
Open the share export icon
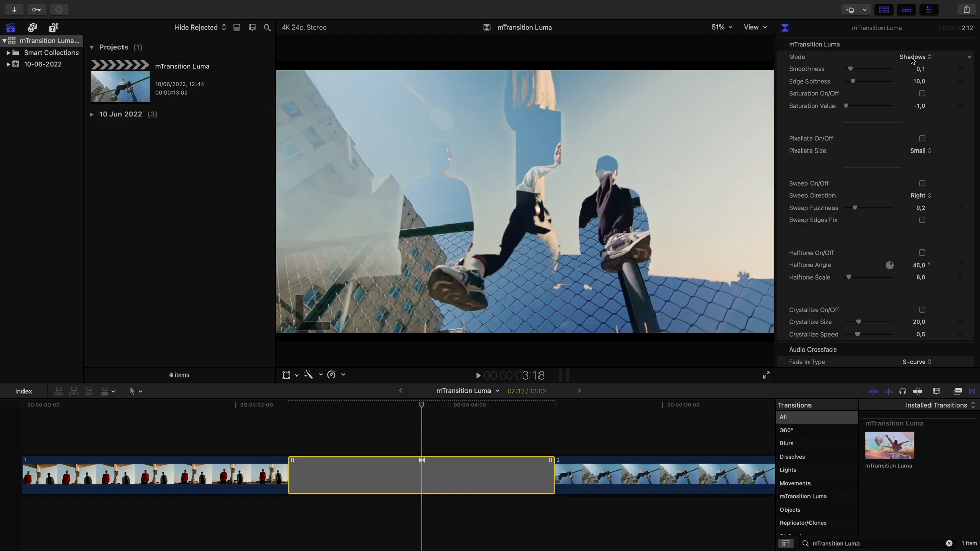[x=966, y=10]
